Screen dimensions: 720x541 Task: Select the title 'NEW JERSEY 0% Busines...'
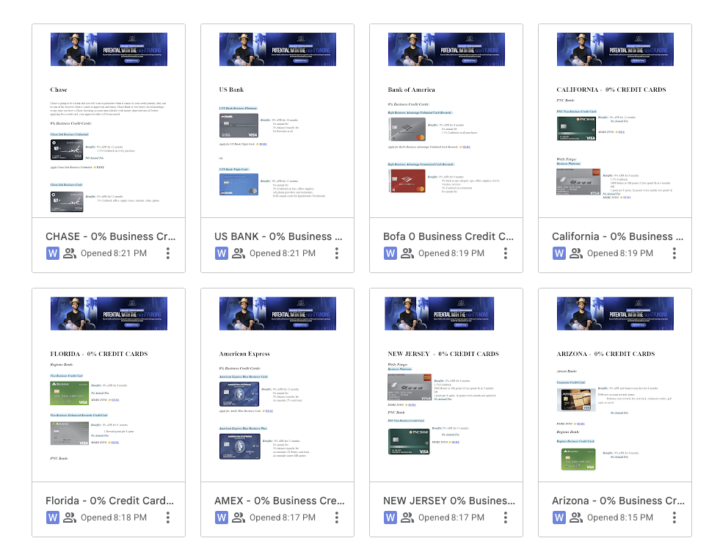(449, 501)
